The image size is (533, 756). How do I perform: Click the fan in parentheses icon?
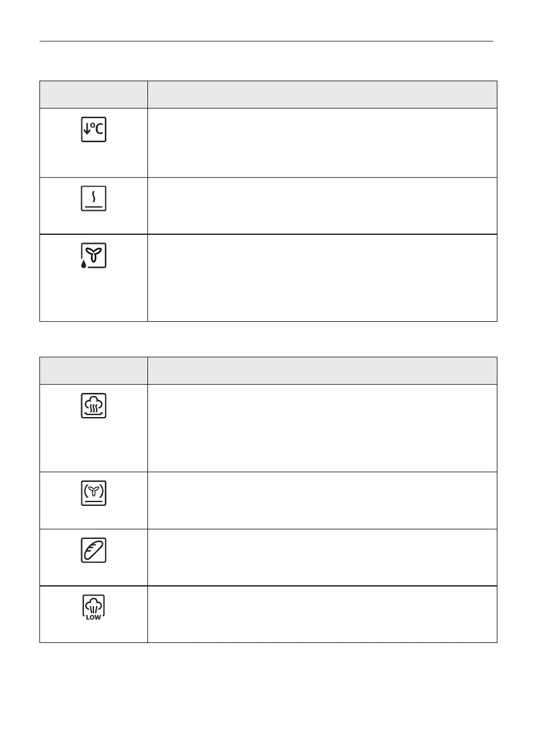[93, 493]
